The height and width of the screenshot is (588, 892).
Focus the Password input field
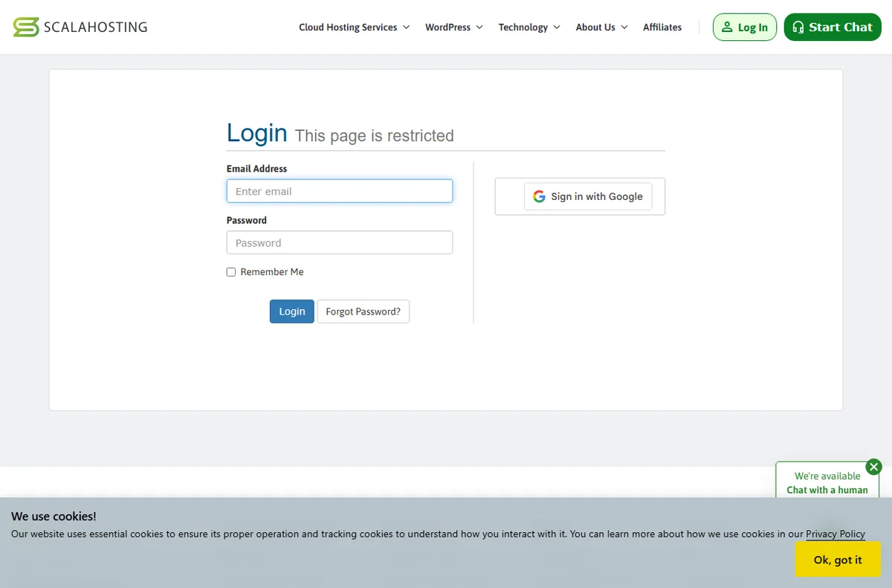pos(340,243)
